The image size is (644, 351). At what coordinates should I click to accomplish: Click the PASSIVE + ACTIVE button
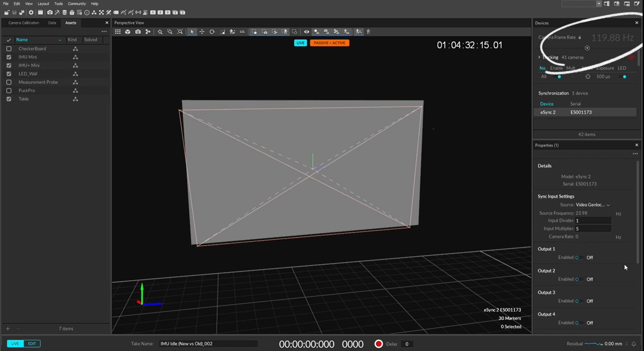pos(329,43)
